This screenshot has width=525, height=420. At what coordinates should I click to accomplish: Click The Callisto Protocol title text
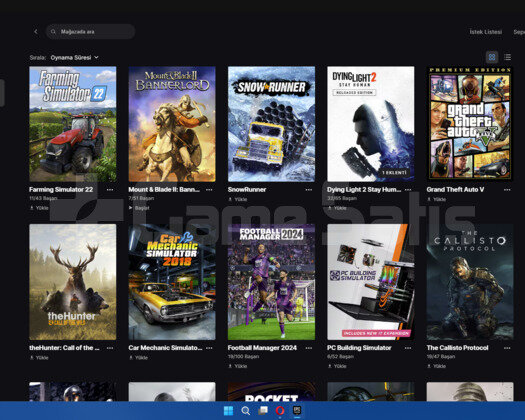pyautogui.click(x=457, y=348)
